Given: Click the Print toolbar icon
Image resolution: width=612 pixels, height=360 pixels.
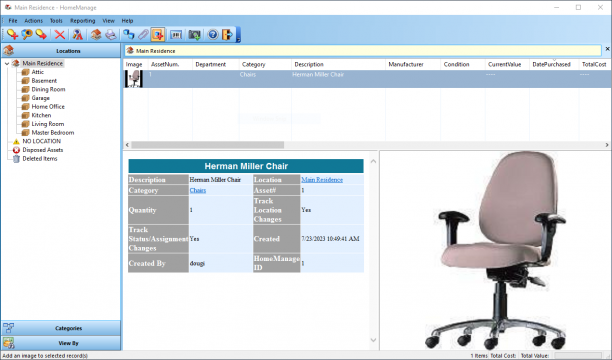Looking at the screenshot, I should tap(111, 35).
